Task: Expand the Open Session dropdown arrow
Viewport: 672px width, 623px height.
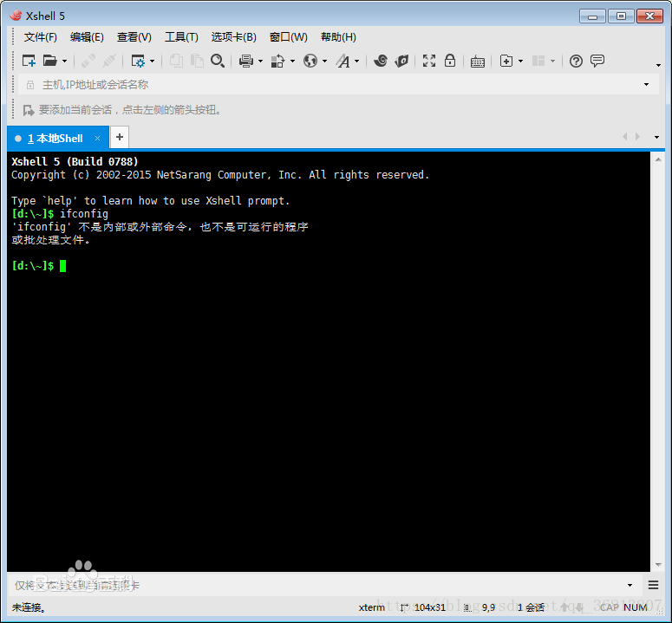Action: click(x=65, y=62)
